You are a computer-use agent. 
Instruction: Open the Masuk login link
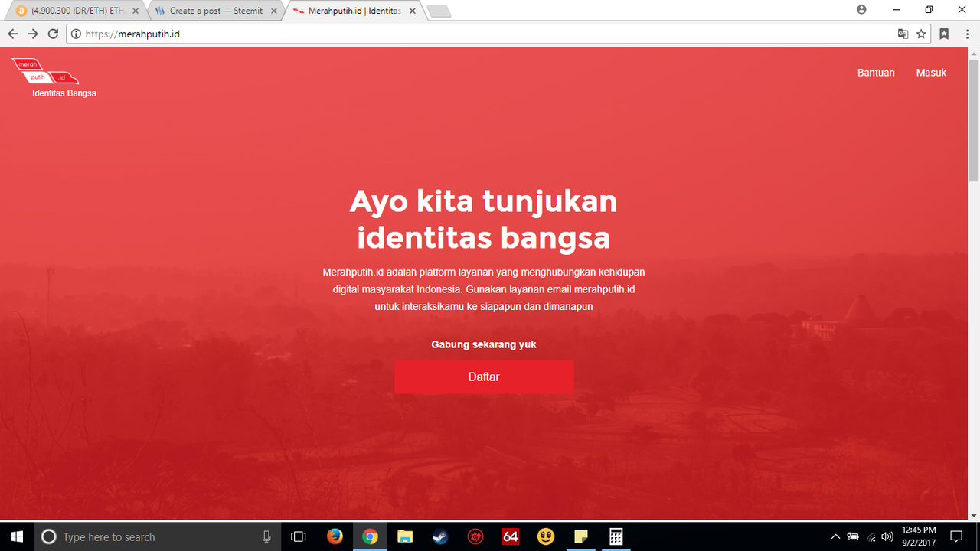931,73
